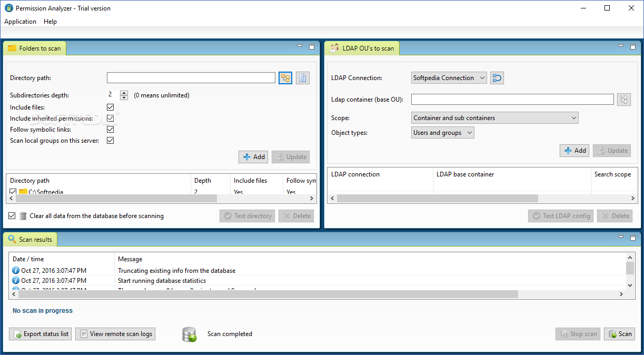Click the LDAP base container column header
Viewport: 644px width, 355px height.
click(511, 174)
